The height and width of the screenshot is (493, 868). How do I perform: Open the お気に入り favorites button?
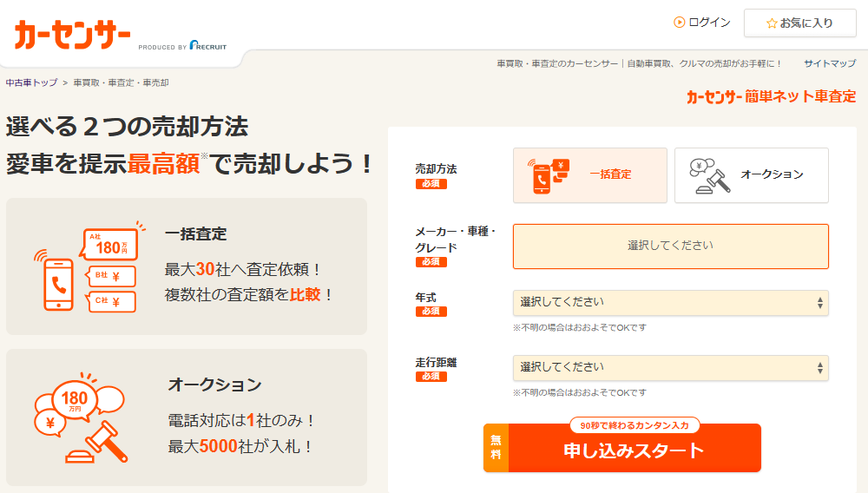pos(800,23)
